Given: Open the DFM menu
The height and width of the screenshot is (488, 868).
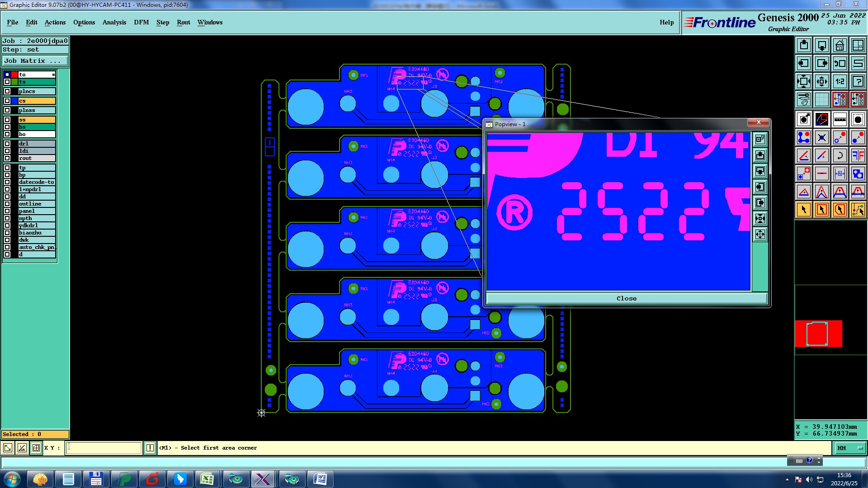Looking at the screenshot, I should (x=141, y=22).
